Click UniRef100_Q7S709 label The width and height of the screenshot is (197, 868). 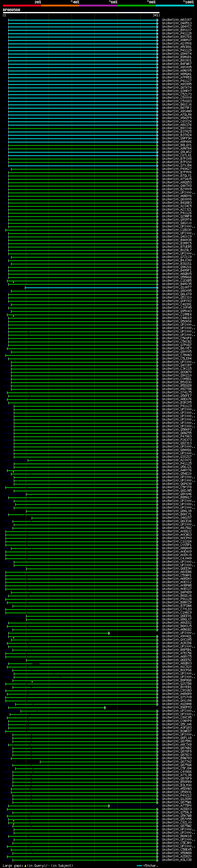click(x=176, y=697)
